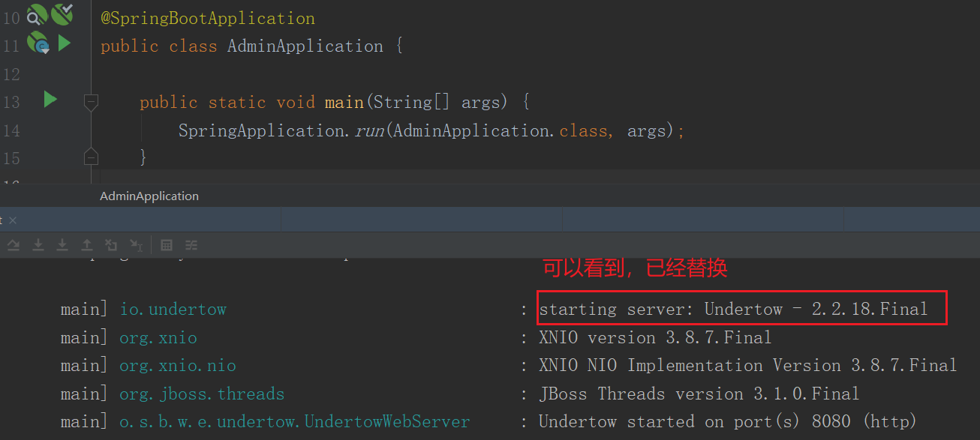Image resolution: width=980 pixels, height=440 pixels.
Task: Click the UndertowWebServer logger name
Action: (294, 422)
